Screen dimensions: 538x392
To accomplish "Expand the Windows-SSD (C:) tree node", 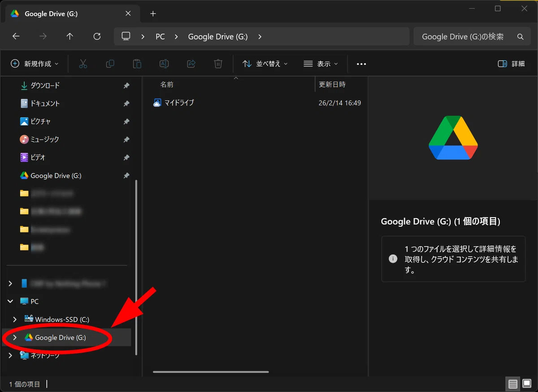I will [15, 319].
